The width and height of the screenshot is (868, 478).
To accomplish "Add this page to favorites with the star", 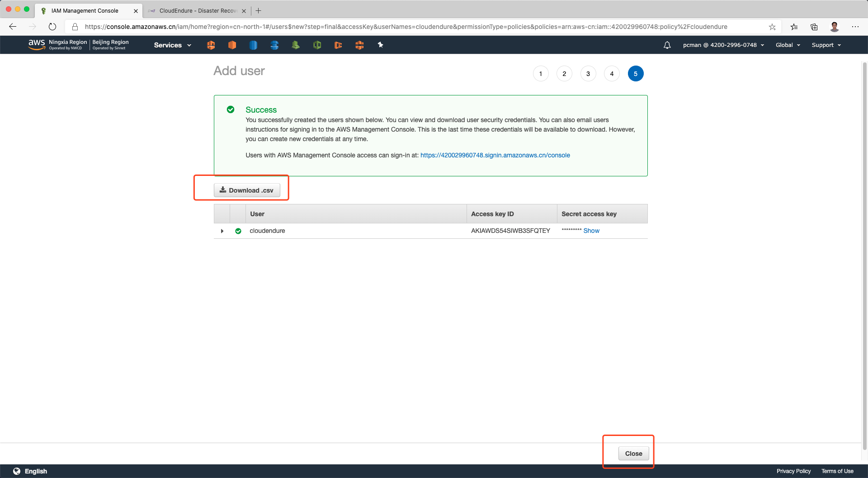I will tap(772, 27).
